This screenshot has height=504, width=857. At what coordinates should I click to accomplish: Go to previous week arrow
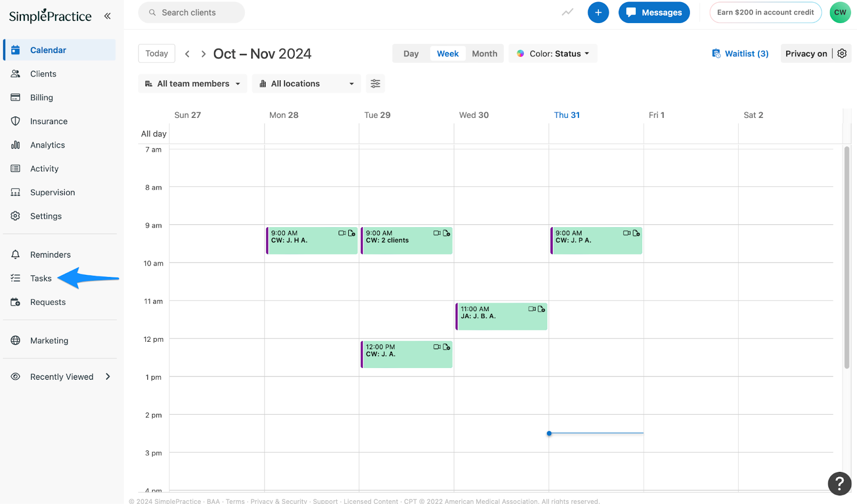187,54
